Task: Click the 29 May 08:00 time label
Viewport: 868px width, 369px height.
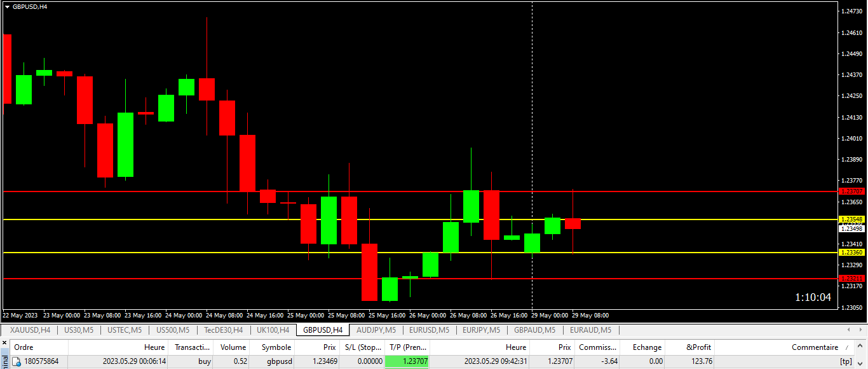Action: pyautogui.click(x=590, y=316)
